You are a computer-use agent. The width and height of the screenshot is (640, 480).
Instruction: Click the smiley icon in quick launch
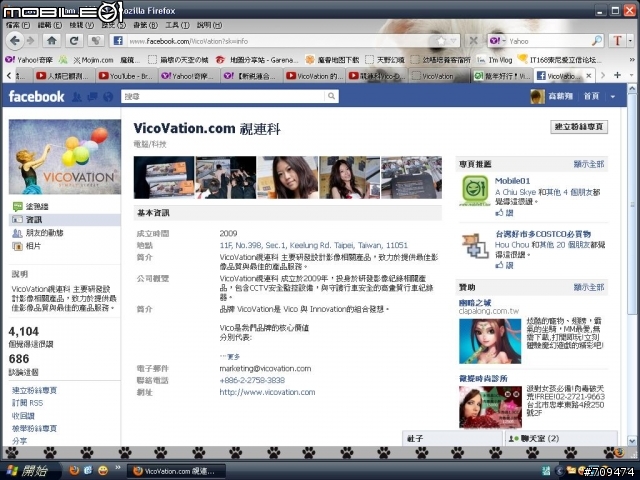pos(103,471)
